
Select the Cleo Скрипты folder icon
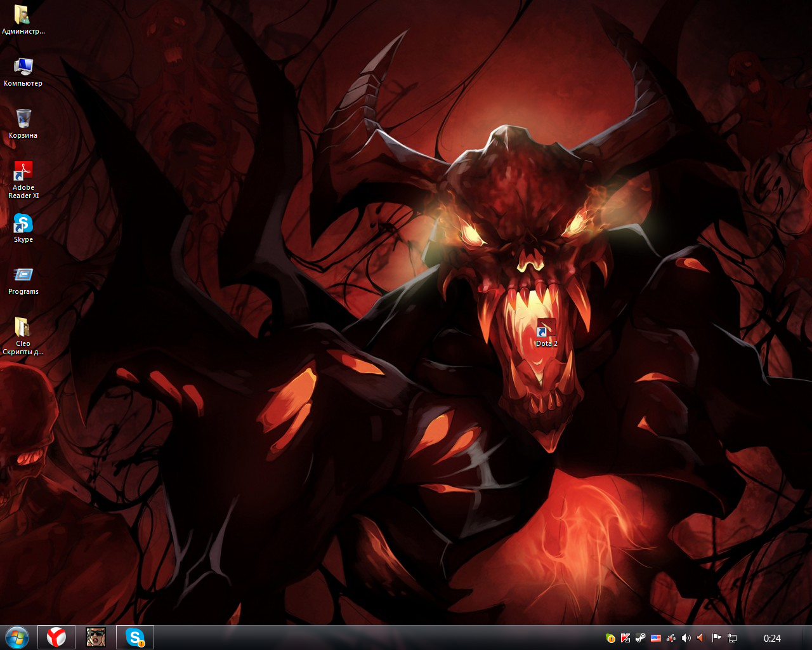23,336
